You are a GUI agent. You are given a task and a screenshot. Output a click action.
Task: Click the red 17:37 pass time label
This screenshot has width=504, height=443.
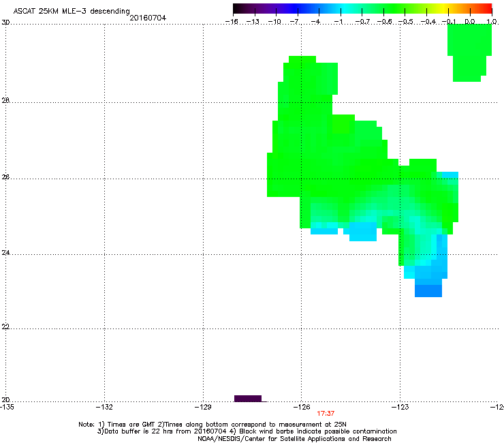pos(326,414)
